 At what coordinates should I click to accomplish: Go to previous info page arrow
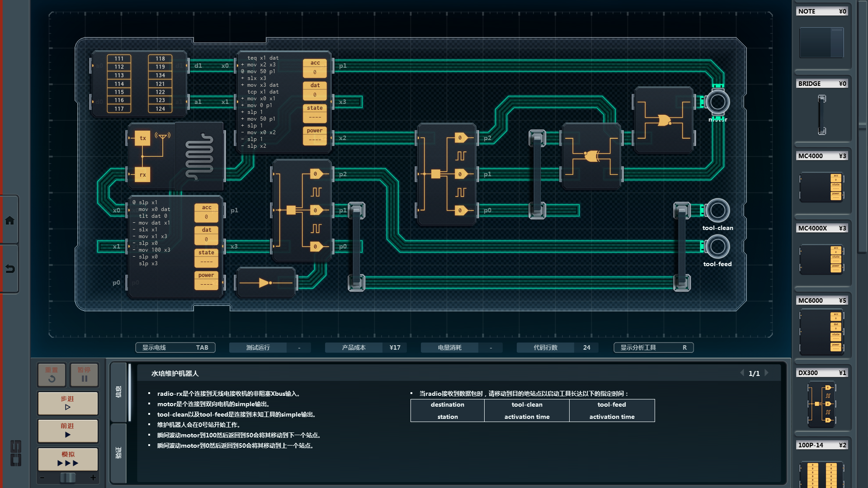click(742, 373)
